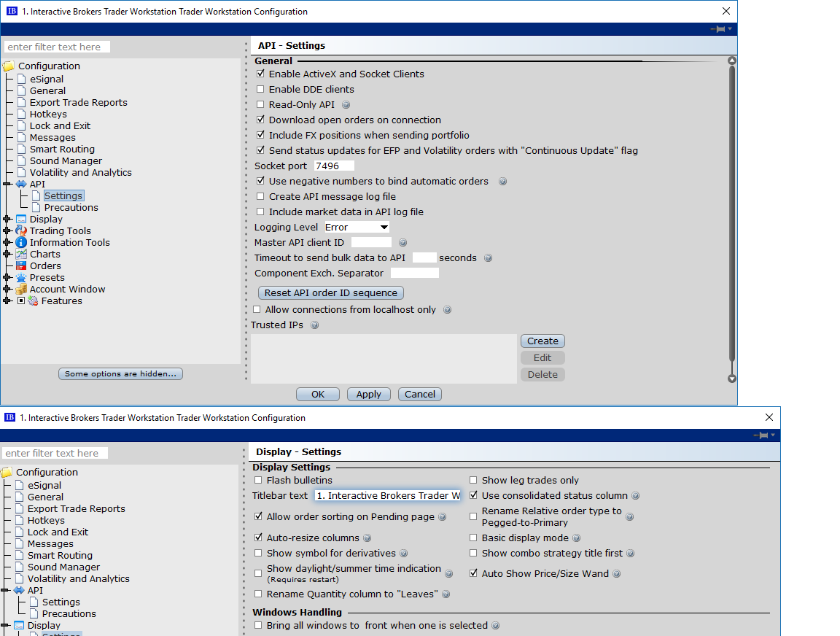This screenshot has height=636, width=840.
Task: Check Create API message log file
Action: 260,197
